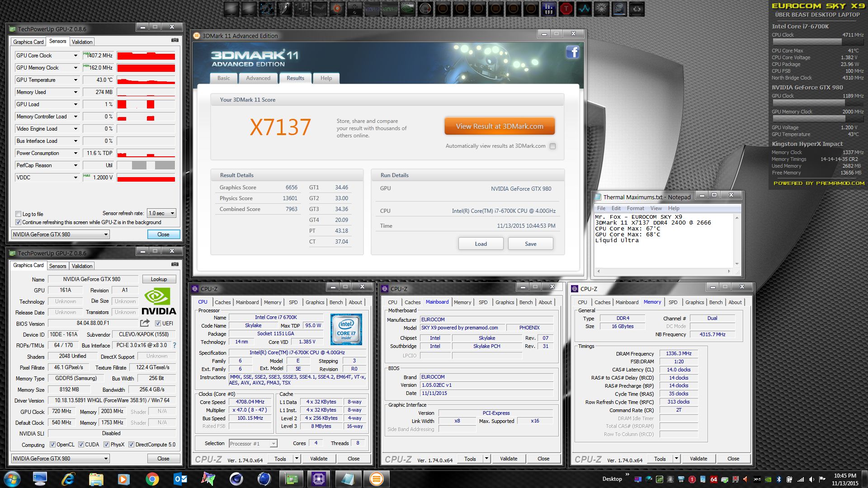Launch Google Chrome from the taskbar
The image size is (868, 488).
click(152, 479)
